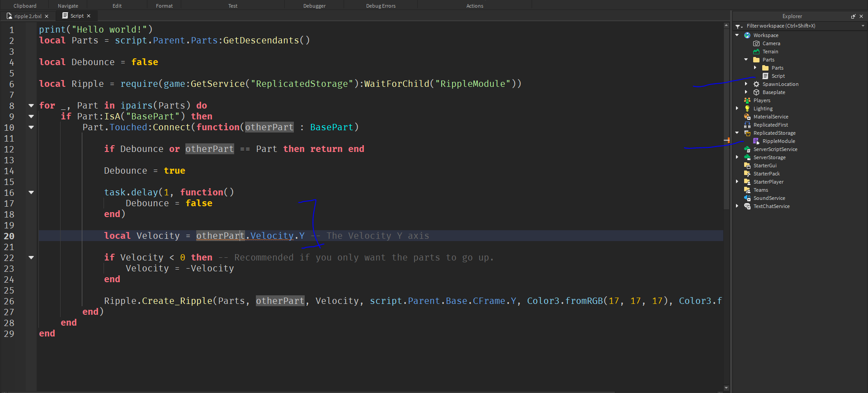
Task: Fold the task.delay function at line 16
Action: point(31,192)
